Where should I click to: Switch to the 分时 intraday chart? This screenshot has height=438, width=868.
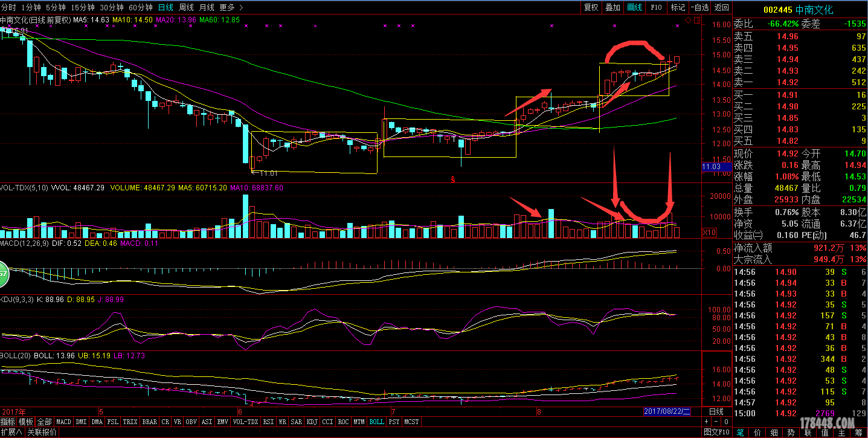[8, 7]
